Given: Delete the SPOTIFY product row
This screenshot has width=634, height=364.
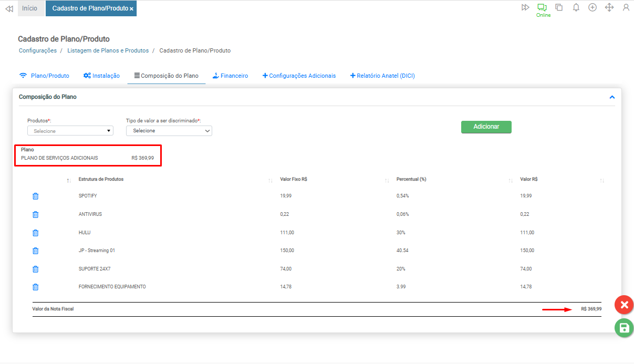Looking at the screenshot, I should click(x=36, y=196).
